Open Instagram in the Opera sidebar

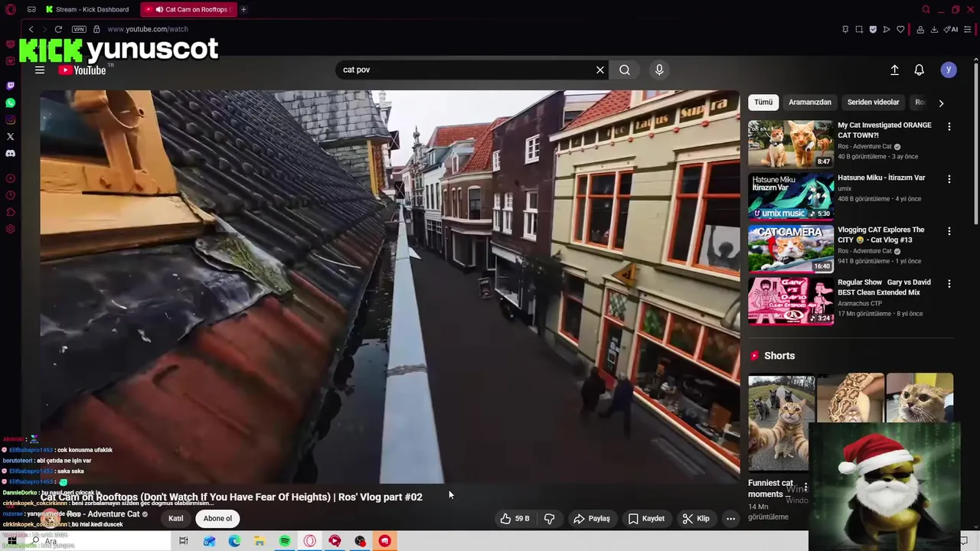[10, 119]
